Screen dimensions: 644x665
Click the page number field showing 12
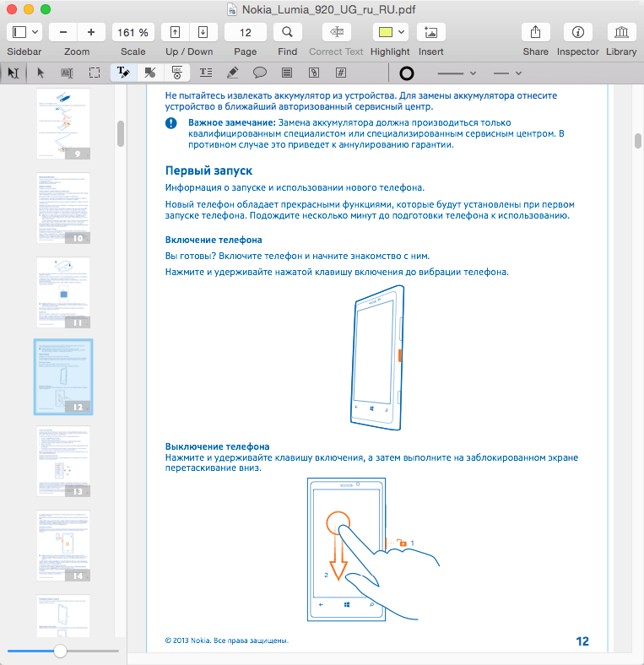[246, 33]
